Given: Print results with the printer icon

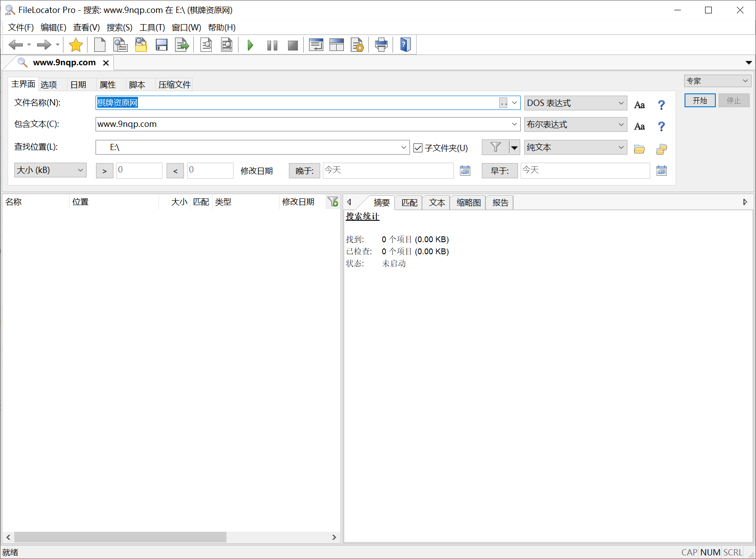Looking at the screenshot, I should (x=381, y=45).
